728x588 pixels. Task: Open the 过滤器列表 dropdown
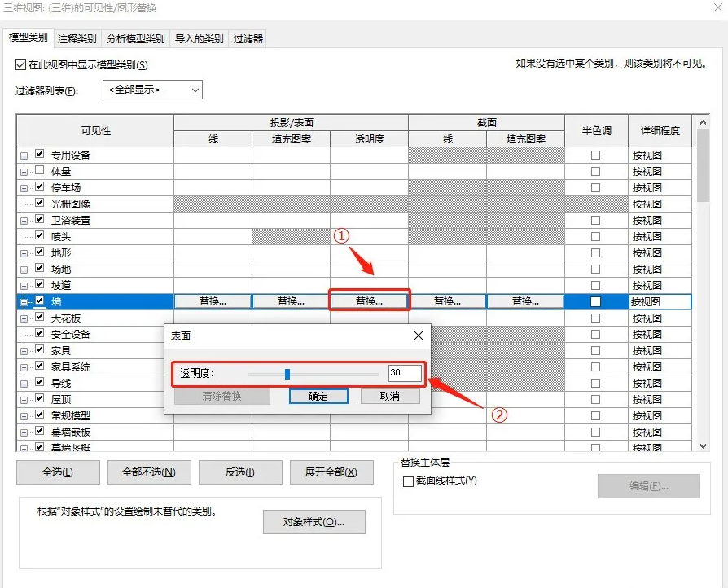point(152,90)
